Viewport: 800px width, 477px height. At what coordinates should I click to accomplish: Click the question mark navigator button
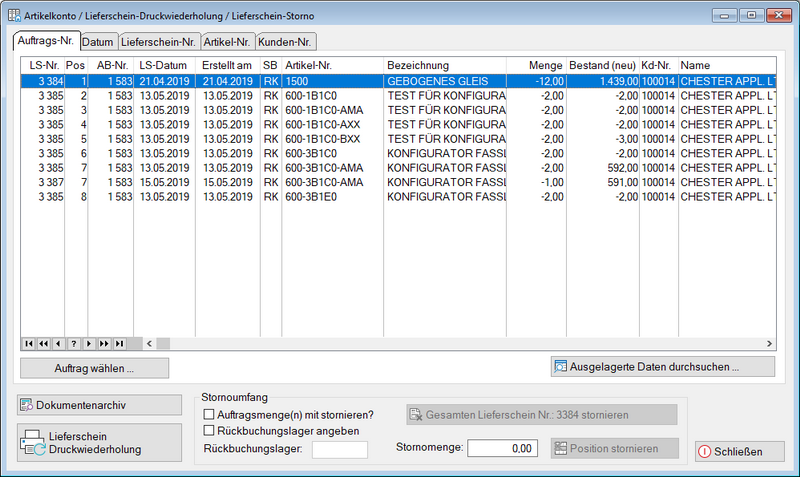[x=73, y=344]
